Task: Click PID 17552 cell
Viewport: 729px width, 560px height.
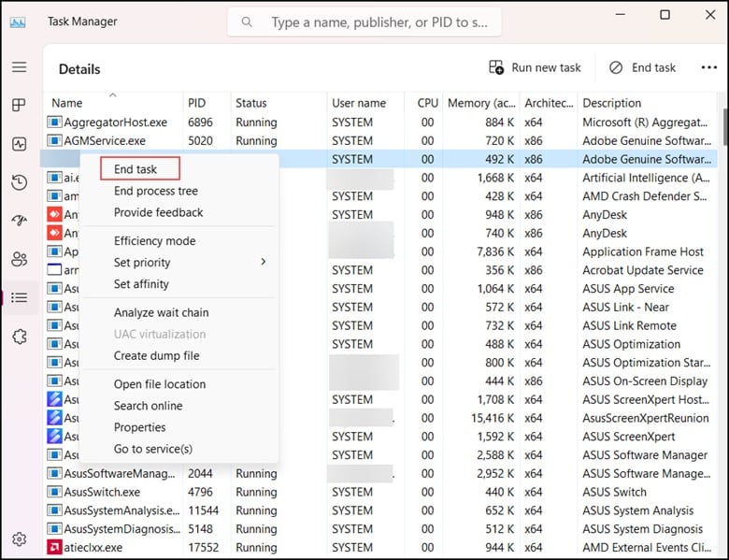Action: (203, 548)
